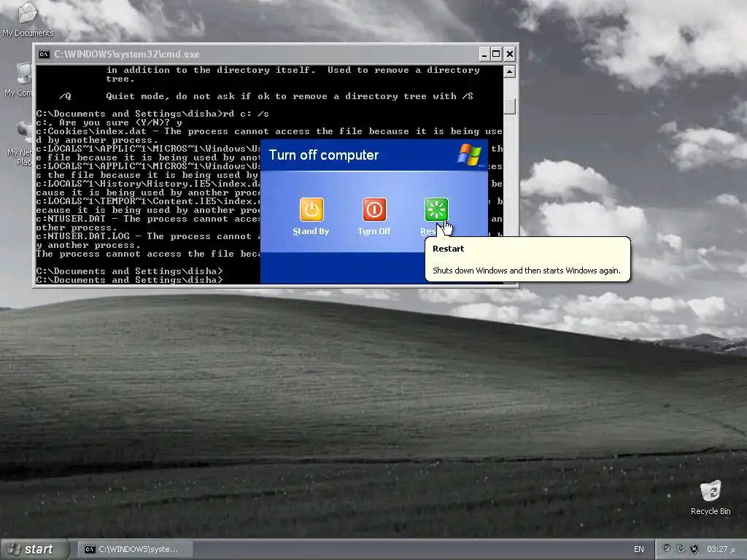Click the EN language indicator
Viewport: 747px width, 560px height.
638,549
